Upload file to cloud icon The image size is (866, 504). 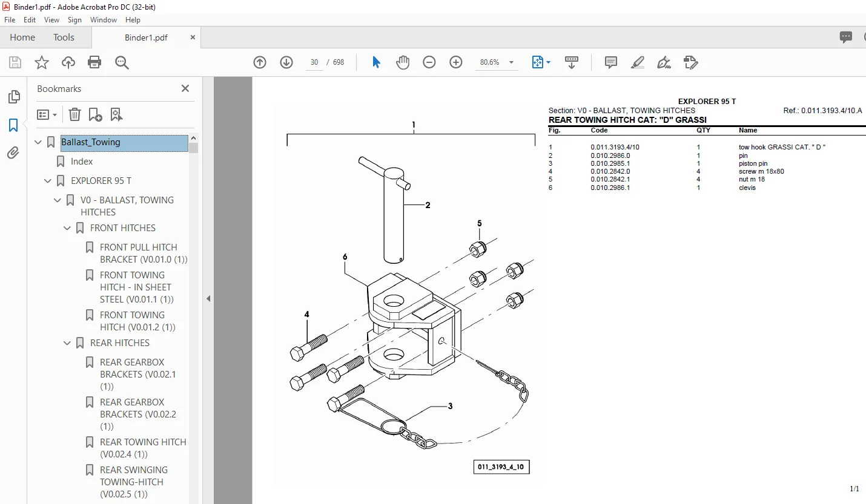pos(68,62)
